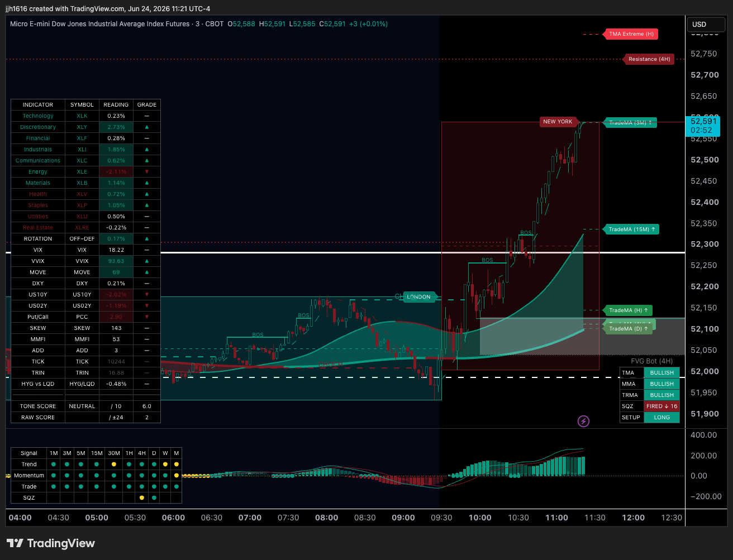The width and height of the screenshot is (733, 560).
Task: Select the TradeMA (15M) label
Action: [631, 229]
